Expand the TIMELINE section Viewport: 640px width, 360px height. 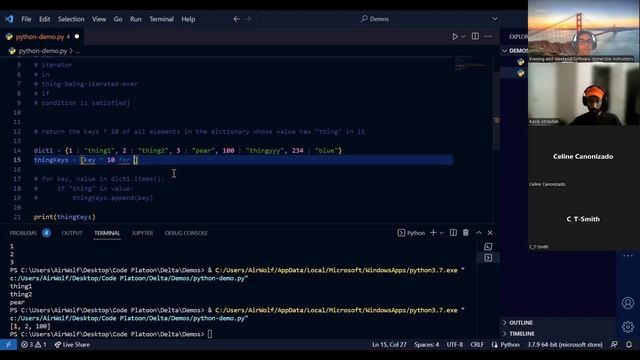coord(522,334)
